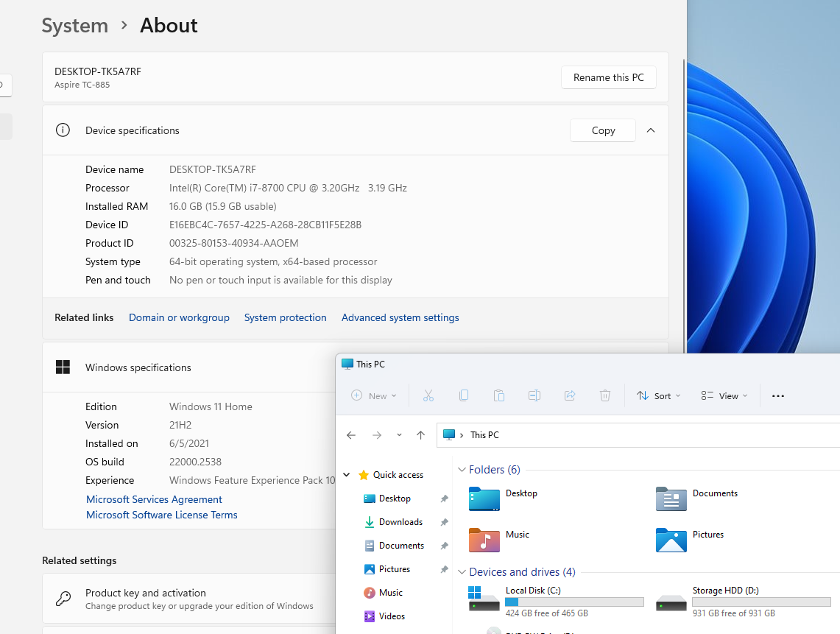This screenshot has width=840, height=634.
Task: Open Microsoft Services Agreement link
Action: point(154,499)
